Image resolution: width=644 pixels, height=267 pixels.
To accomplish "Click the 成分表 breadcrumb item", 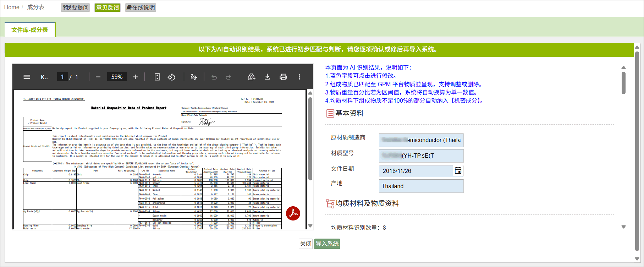I will coord(36,7).
